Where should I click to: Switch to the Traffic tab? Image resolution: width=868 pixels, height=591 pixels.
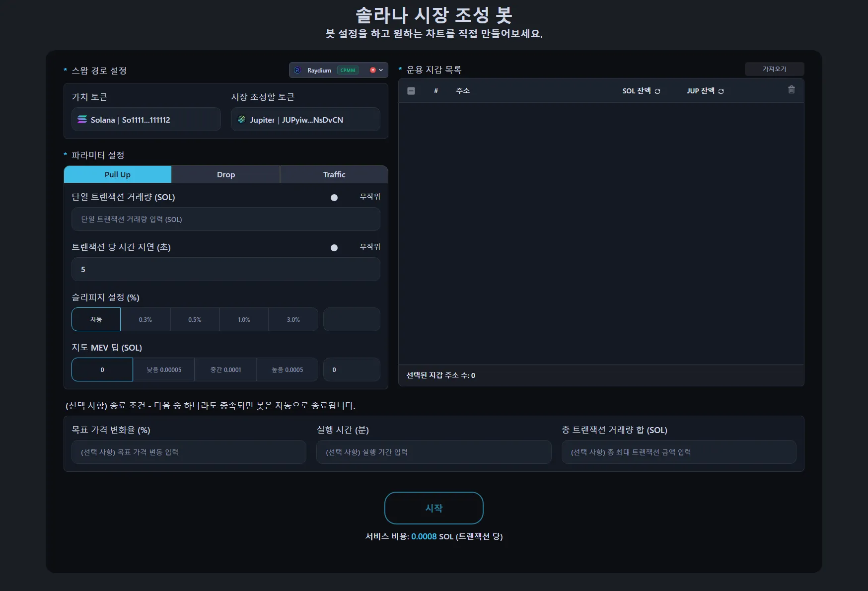point(334,175)
